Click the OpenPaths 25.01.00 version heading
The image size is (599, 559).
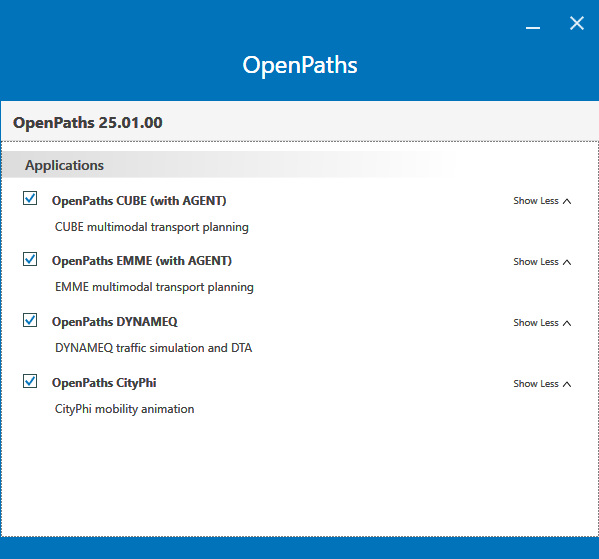click(87, 123)
